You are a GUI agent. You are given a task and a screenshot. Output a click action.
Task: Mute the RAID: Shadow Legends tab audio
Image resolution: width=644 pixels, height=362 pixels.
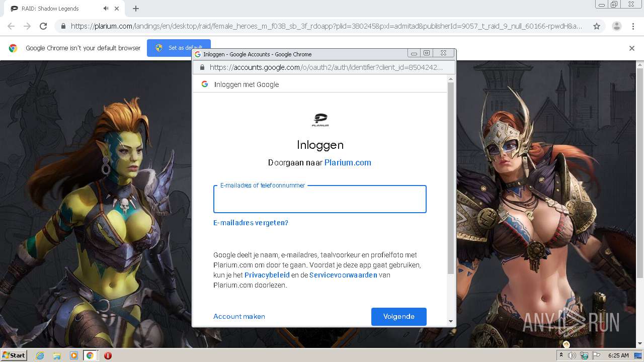tap(106, 9)
